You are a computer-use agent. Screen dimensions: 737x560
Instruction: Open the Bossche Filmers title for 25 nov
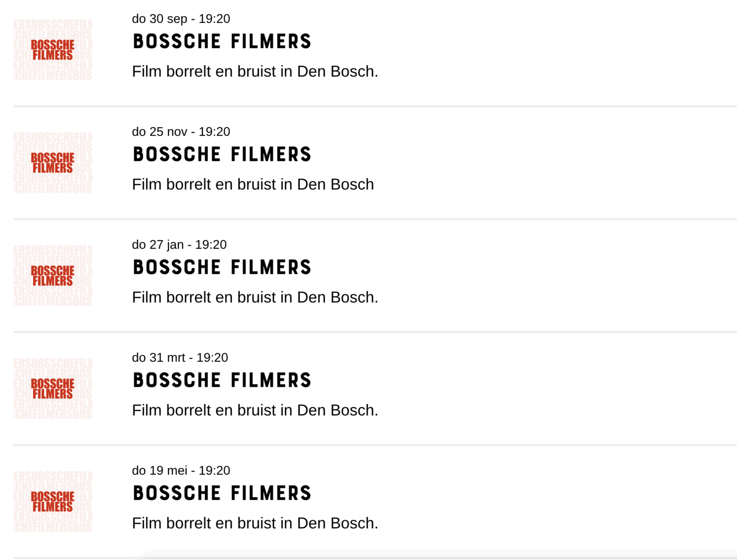[222, 155]
